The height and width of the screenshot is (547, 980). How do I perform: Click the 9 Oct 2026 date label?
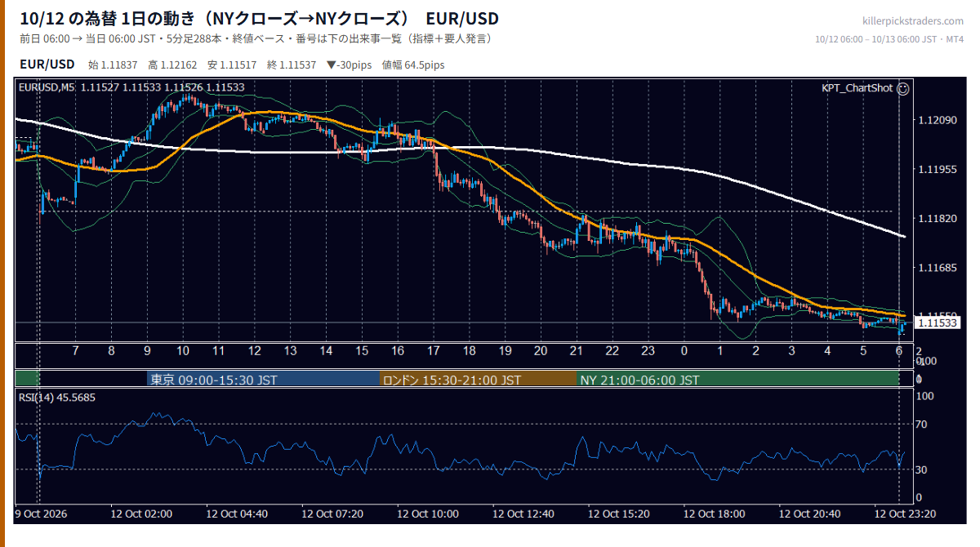coord(41,514)
